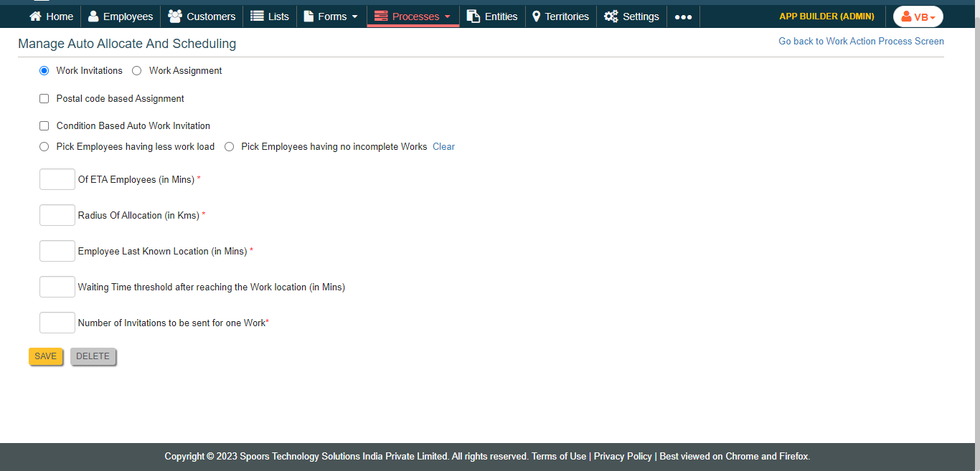Click the Lists icon in navbar
The width and height of the screenshot is (980, 471).
[x=257, y=16]
